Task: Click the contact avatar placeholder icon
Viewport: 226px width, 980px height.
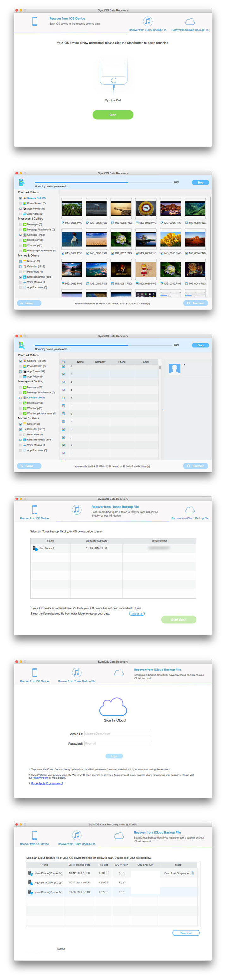Action: (x=174, y=369)
